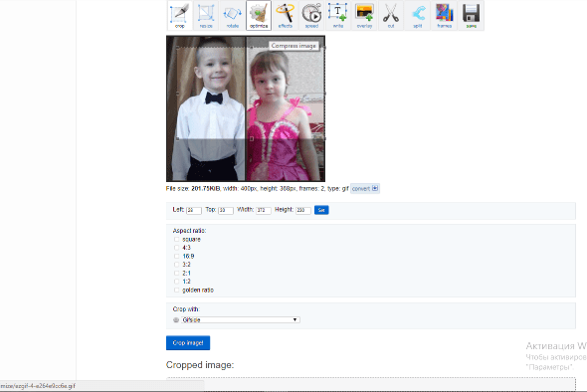This screenshot has width=587, height=392.
Task: Select the crop tool icon
Action: click(180, 15)
